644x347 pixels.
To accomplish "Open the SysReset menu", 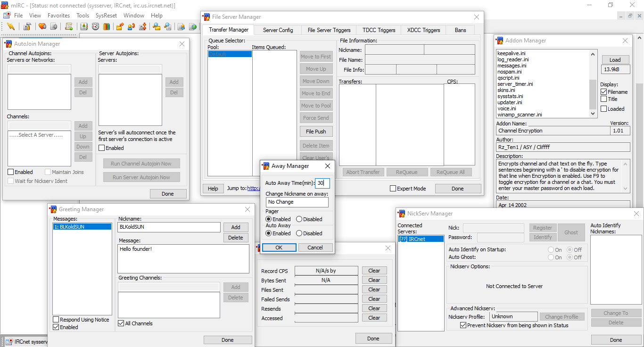I will click(106, 16).
